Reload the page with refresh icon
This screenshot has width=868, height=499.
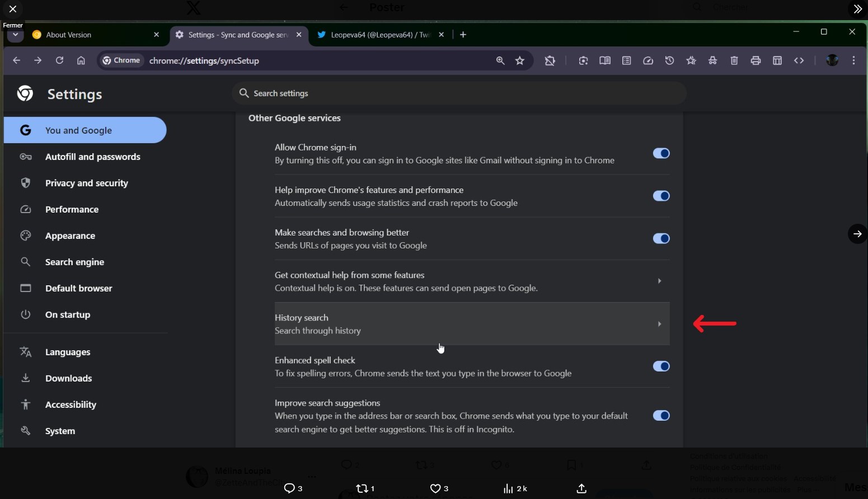pos(59,60)
